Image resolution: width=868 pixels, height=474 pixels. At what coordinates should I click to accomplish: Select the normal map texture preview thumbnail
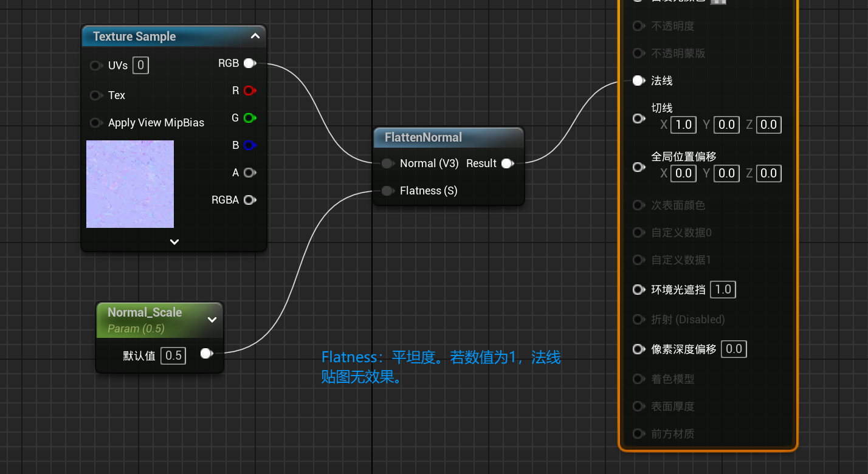tap(130, 184)
